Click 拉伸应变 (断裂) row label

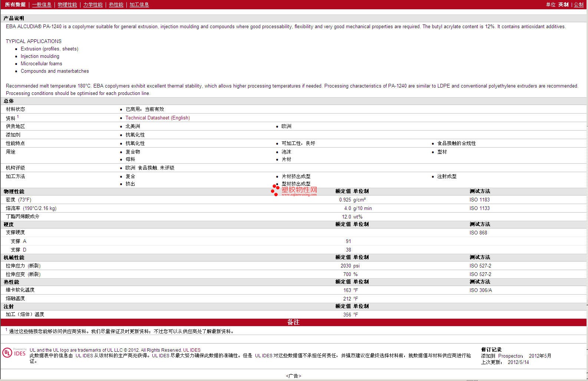(x=23, y=274)
